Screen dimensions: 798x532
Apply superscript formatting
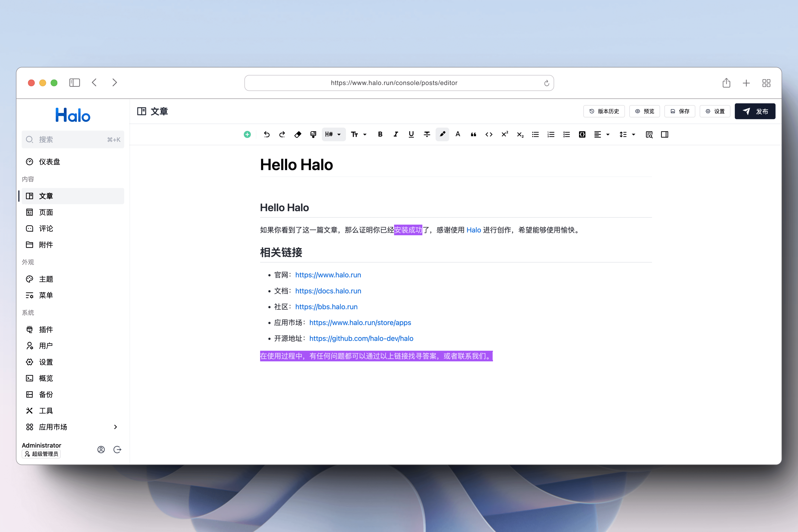point(505,134)
